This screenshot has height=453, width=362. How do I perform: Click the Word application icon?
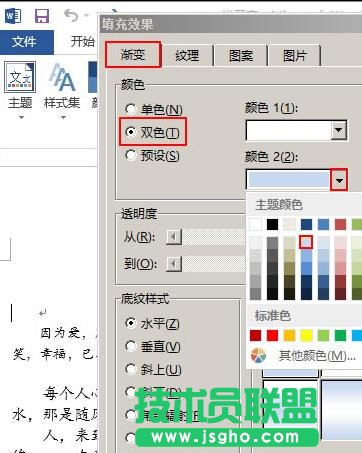(13, 15)
